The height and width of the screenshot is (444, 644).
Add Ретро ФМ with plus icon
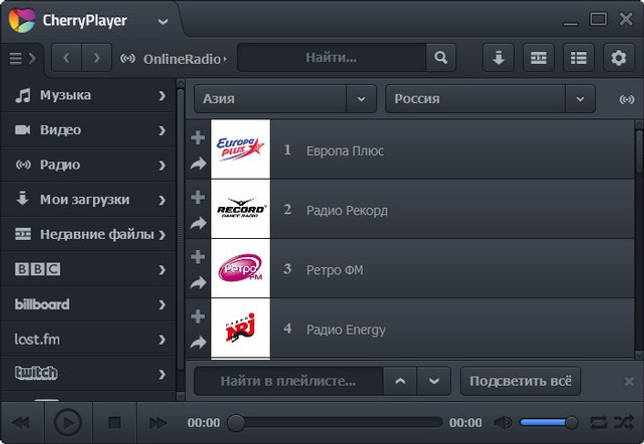pos(198,257)
